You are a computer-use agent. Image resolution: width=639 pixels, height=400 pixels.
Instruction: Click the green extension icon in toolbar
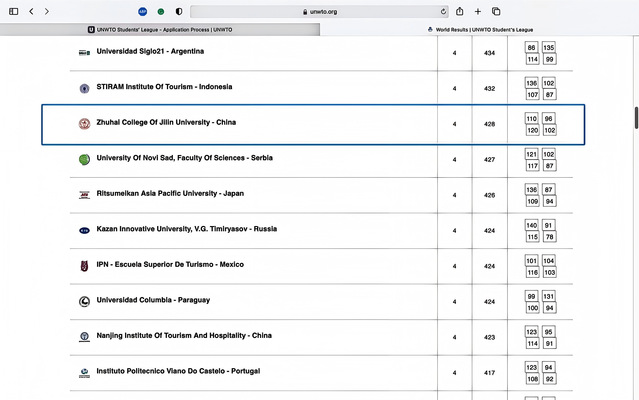click(160, 11)
